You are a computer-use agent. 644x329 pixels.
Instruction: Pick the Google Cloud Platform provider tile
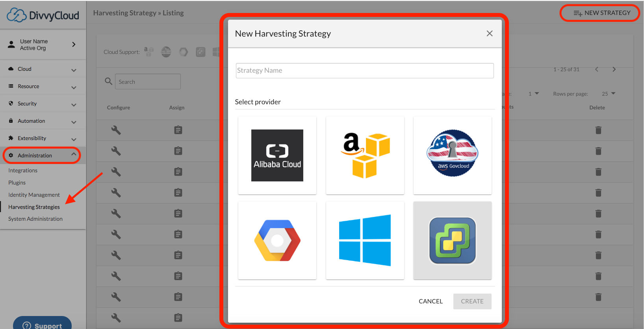click(x=277, y=240)
